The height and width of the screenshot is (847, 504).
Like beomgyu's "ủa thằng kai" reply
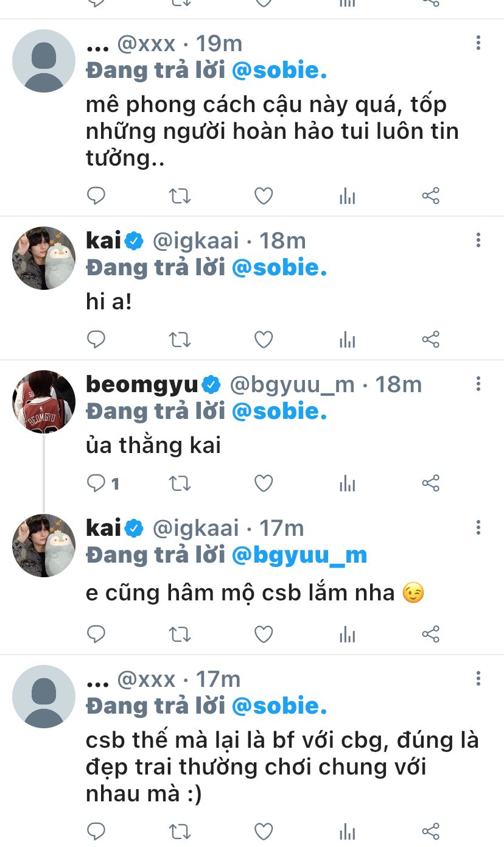click(x=263, y=483)
